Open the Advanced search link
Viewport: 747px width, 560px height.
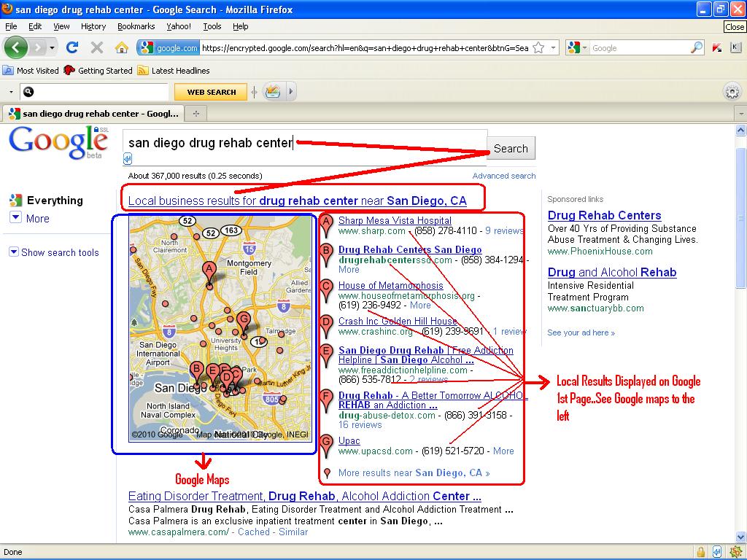(x=503, y=176)
